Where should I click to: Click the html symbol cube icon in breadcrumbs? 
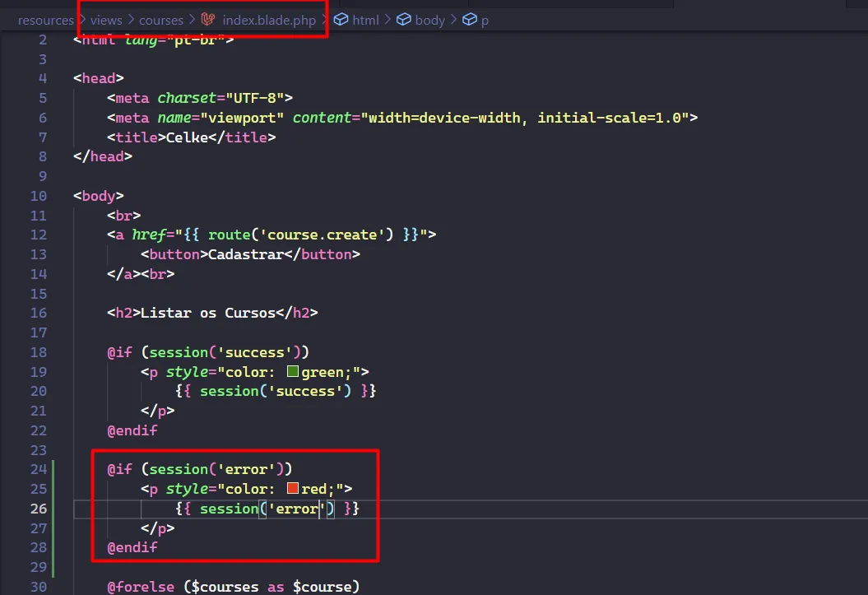[341, 20]
